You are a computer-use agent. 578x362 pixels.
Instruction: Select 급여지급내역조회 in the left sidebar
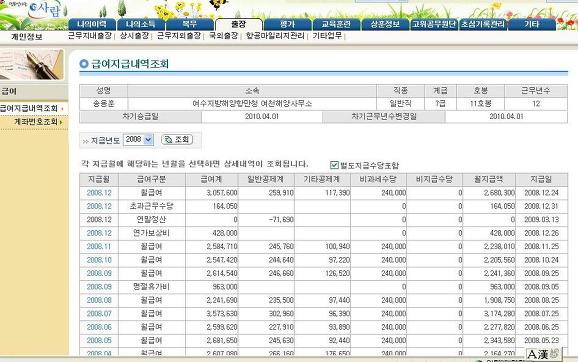pos(29,108)
